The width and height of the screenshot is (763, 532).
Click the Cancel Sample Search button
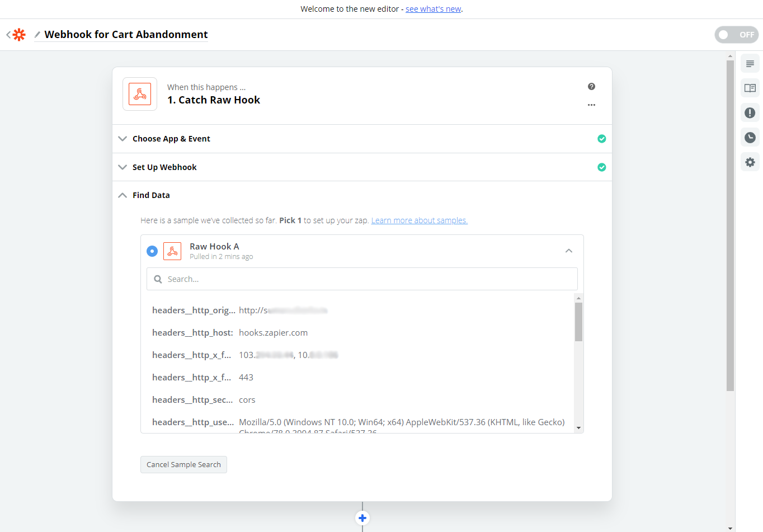[183, 465]
